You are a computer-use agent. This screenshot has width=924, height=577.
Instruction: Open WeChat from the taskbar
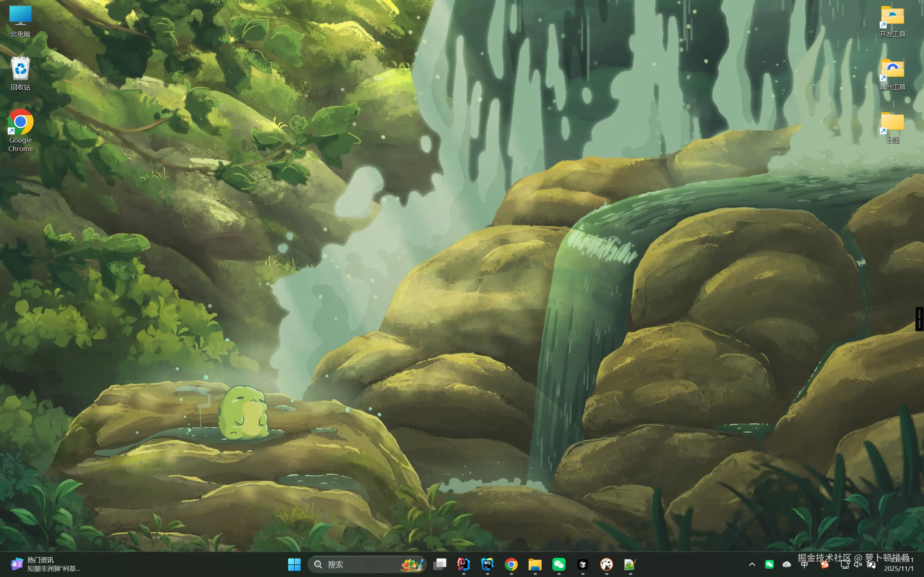click(x=559, y=564)
